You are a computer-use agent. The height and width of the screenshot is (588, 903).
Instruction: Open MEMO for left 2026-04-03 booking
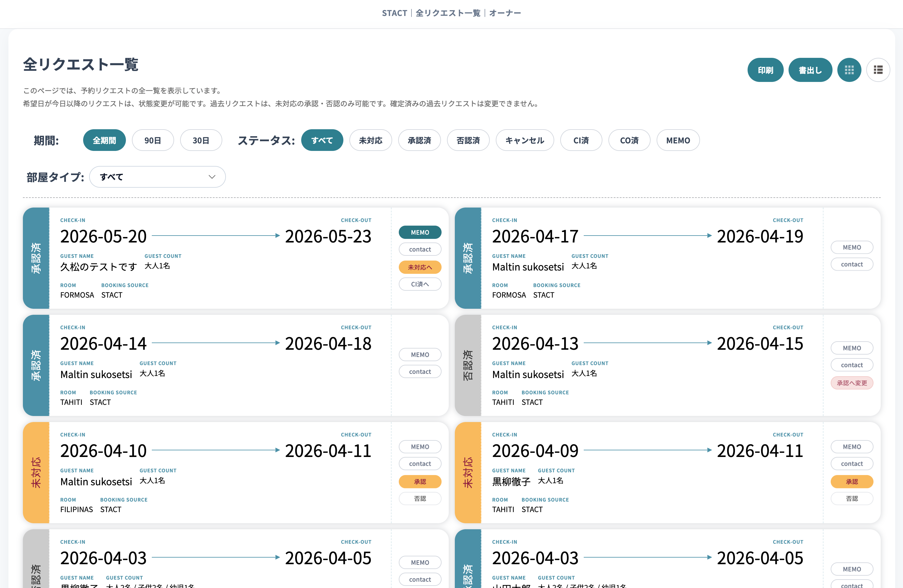(x=420, y=563)
